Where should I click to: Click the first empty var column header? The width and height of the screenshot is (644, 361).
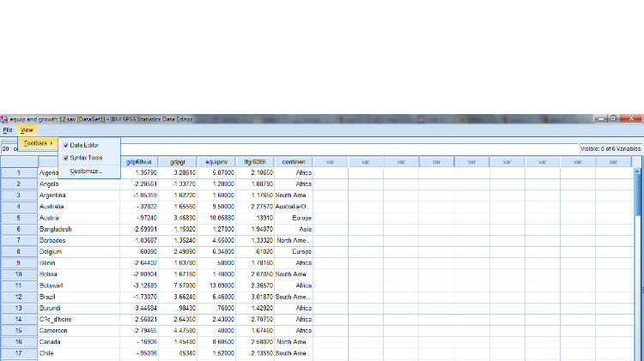(x=331, y=161)
